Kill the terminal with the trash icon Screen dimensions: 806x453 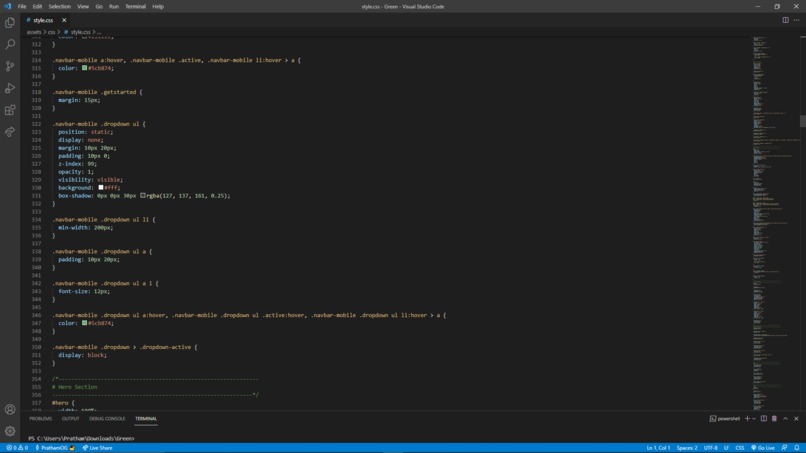[x=774, y=419]
